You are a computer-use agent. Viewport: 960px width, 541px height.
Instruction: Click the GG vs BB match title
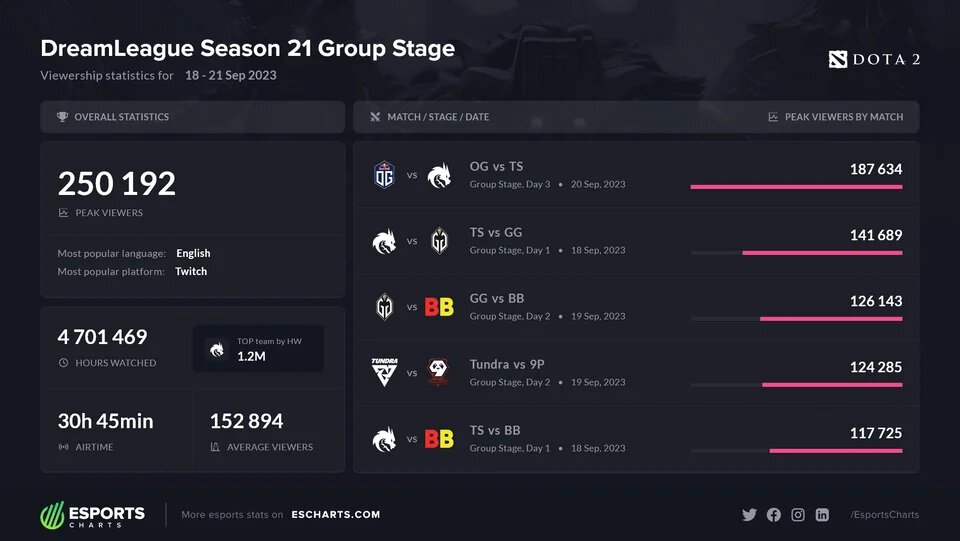[497, 298]
